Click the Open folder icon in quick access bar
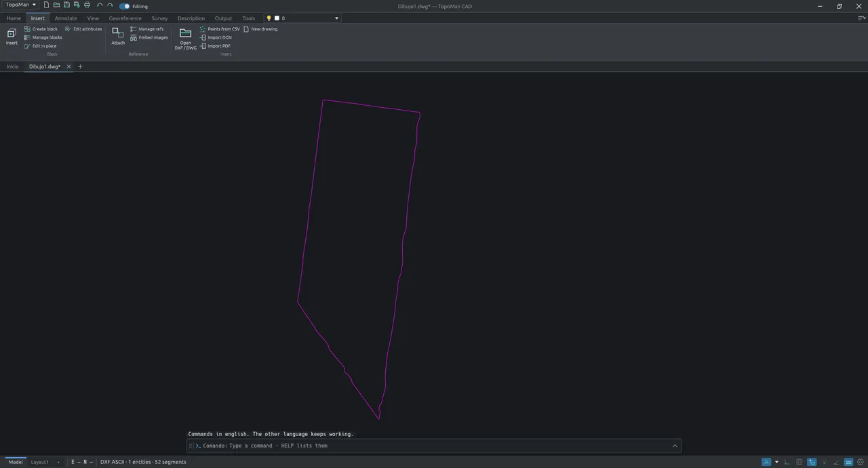Viewport: 868px width, 468px height. (x=56, y=5)
